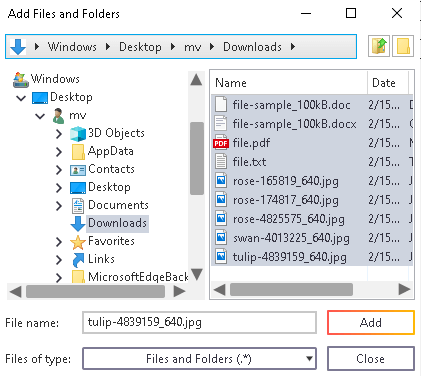Click Downloads in the path breadcrumb
Screen dimensions: 422x376
click(x=252, y=47)
